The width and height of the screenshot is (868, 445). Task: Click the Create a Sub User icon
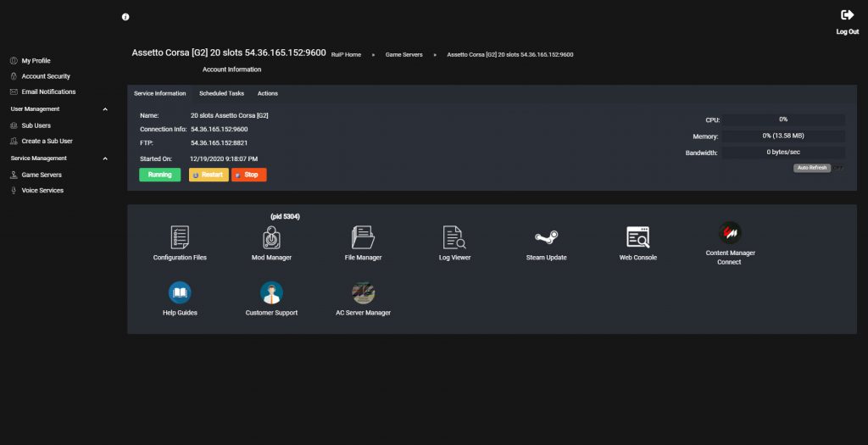pos(14,142)
